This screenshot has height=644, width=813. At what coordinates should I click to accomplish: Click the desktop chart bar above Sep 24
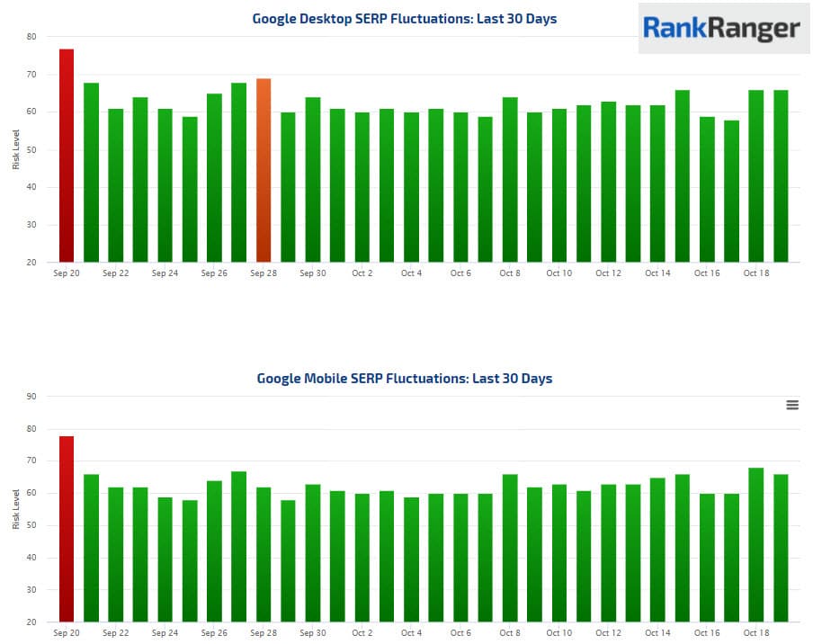165,185
